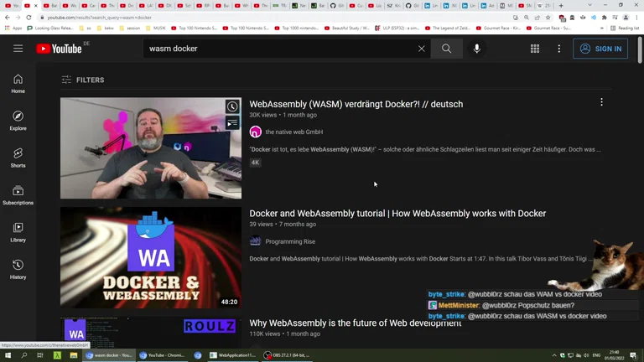Viewport: 644px width, 362px height.
Task: Open 'The Legend of Zeld...' bookmark
Action: coord(448,28)
